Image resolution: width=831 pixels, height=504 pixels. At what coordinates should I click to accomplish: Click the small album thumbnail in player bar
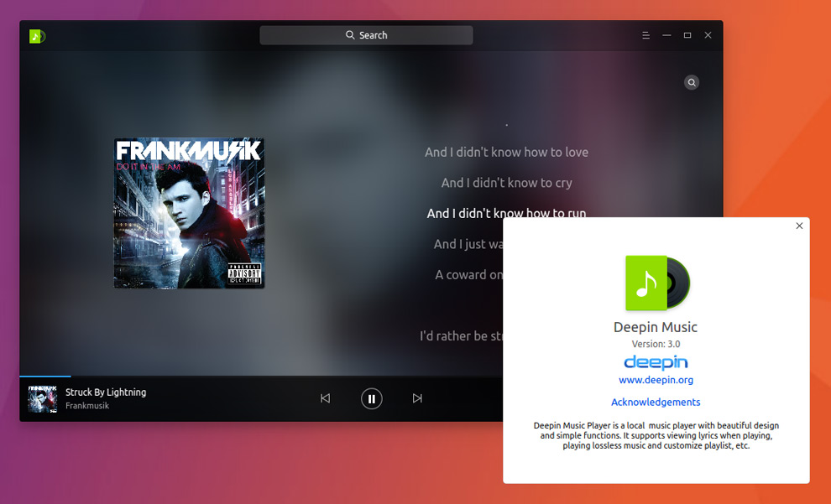pyautogui.click(x=43, y=399)
